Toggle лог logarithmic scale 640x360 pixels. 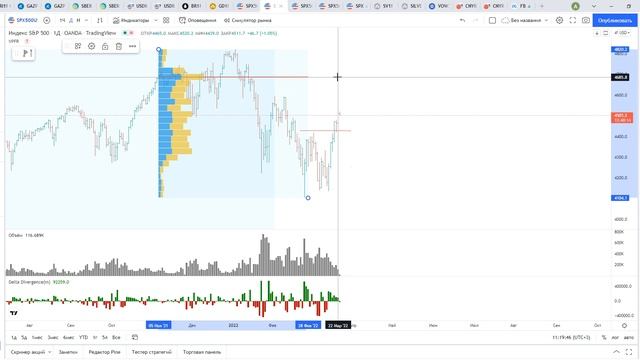615,338
